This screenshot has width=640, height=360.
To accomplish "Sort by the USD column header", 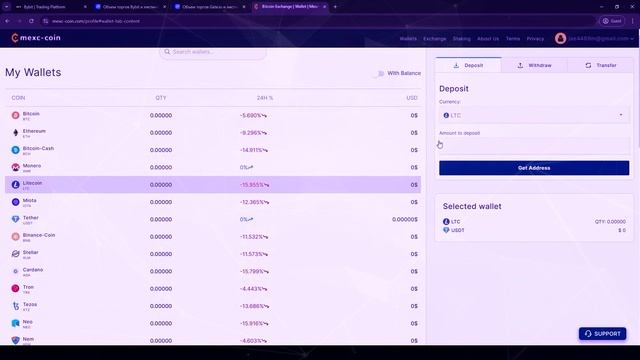I will [412, 98].
